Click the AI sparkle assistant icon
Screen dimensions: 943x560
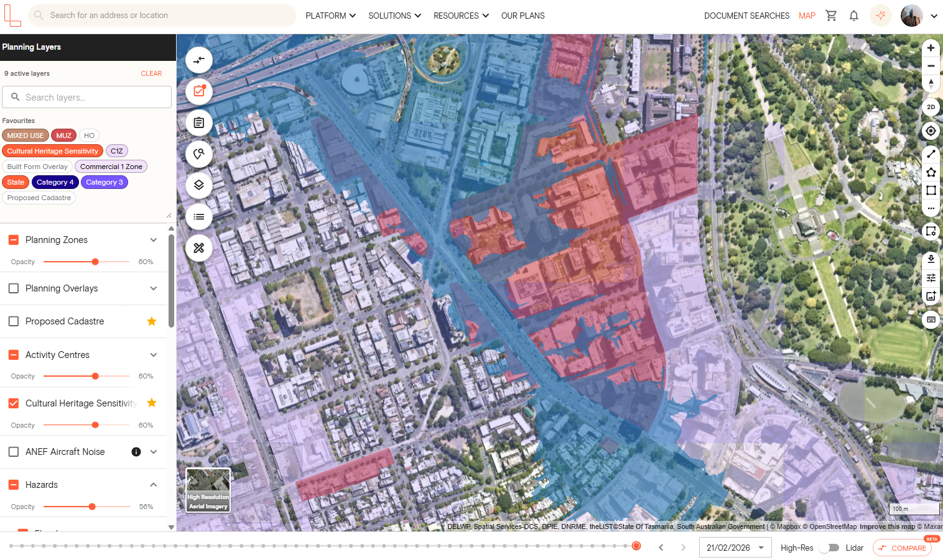coord(881,16)
